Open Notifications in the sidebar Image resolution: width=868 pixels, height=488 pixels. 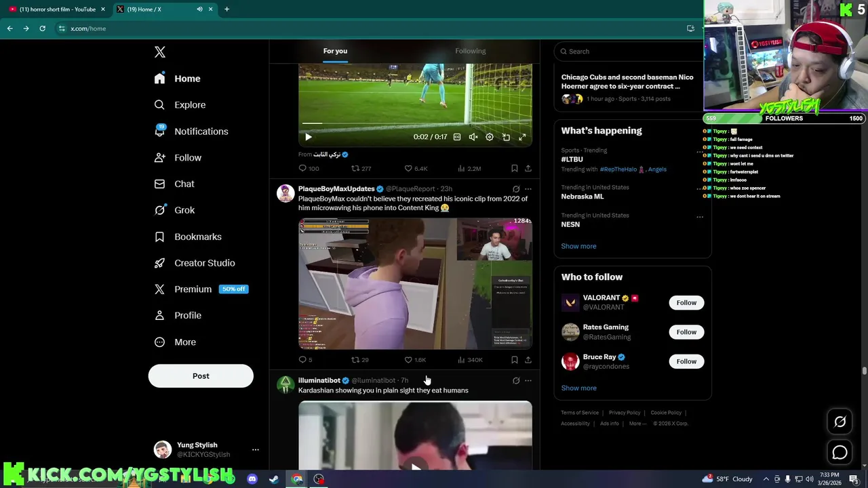point(191,131)
